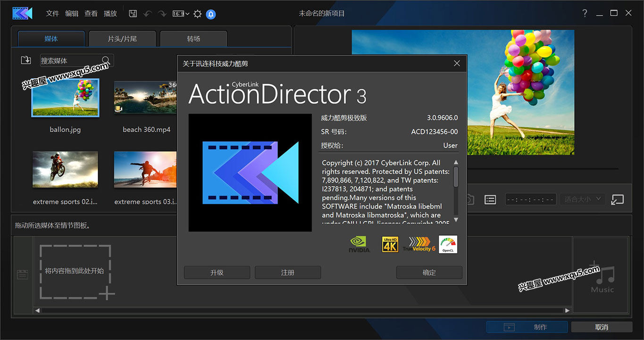
Task: Click the down arrow of the copyright scrollbar
Action: pos(456,220)
